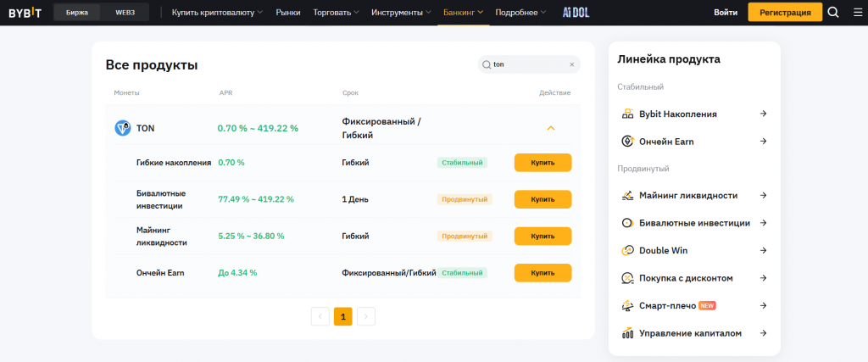Viewport: 868px width, 362px height.
Task: Clear the search field with the X icon
Action: [571, 64]
